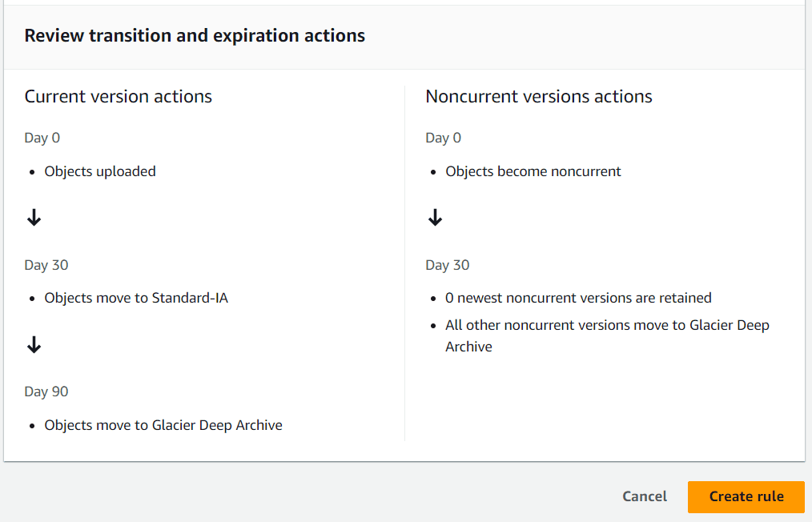This screenshot has height=522, width=812.
Task: Click 0 newest noncurrent versions are retained
Action: pos(578,299)
